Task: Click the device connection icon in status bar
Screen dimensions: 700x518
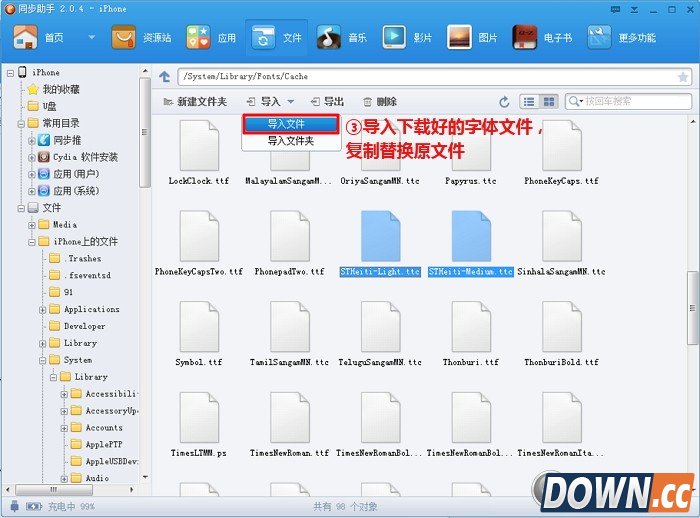Action: tap(15, 506)
